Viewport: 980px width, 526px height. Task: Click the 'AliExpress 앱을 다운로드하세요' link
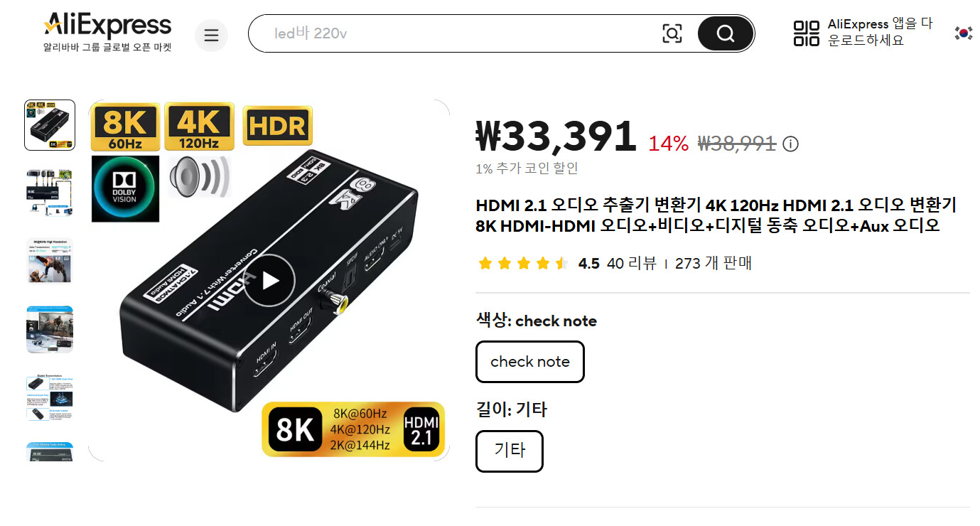tap(880, 33)
